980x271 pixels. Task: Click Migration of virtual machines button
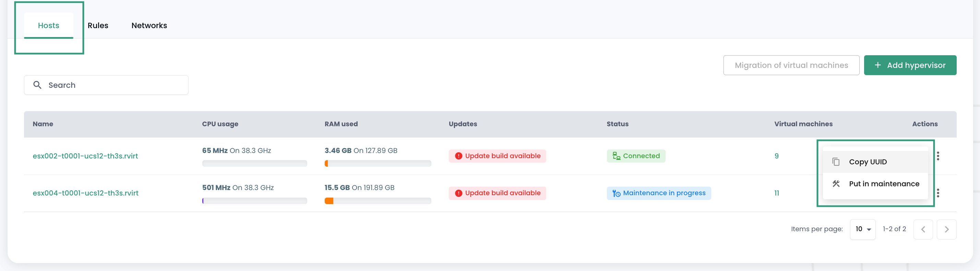point(791,65)
